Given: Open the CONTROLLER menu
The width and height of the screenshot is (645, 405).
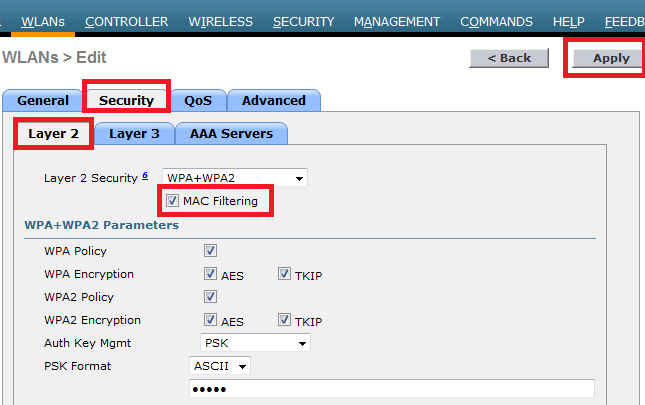Looking at the screenshot, I should [126, 21].
